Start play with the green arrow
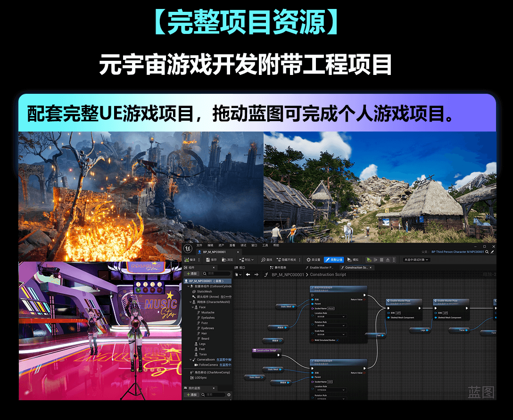The image size is (513, 420). tap(369, 260)
